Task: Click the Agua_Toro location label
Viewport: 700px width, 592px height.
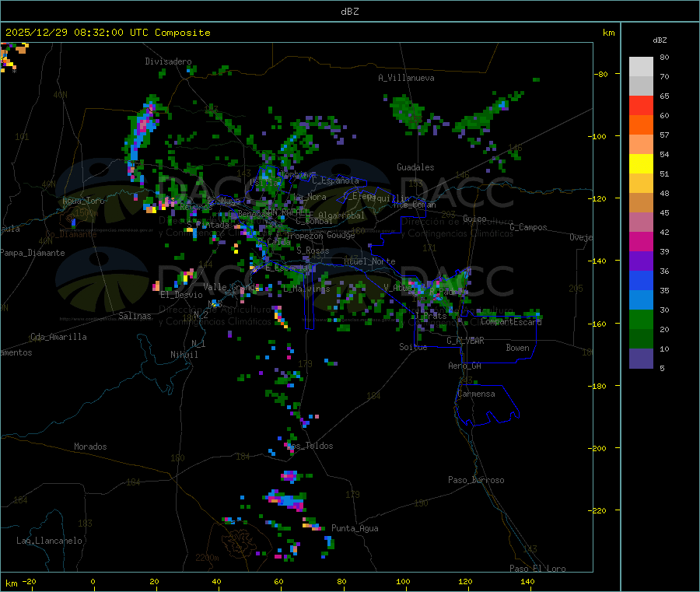Action: click(x=83, y=201)
